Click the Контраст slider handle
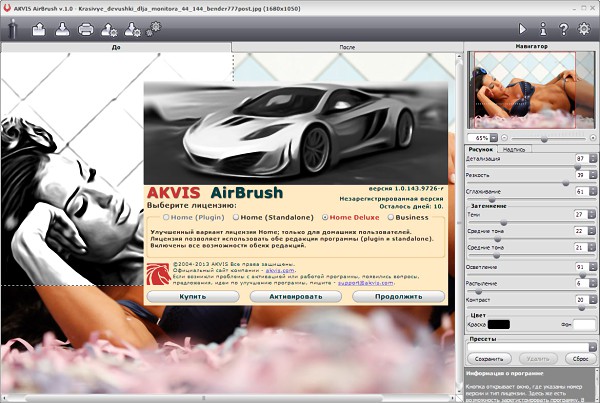 click(582, 308)
